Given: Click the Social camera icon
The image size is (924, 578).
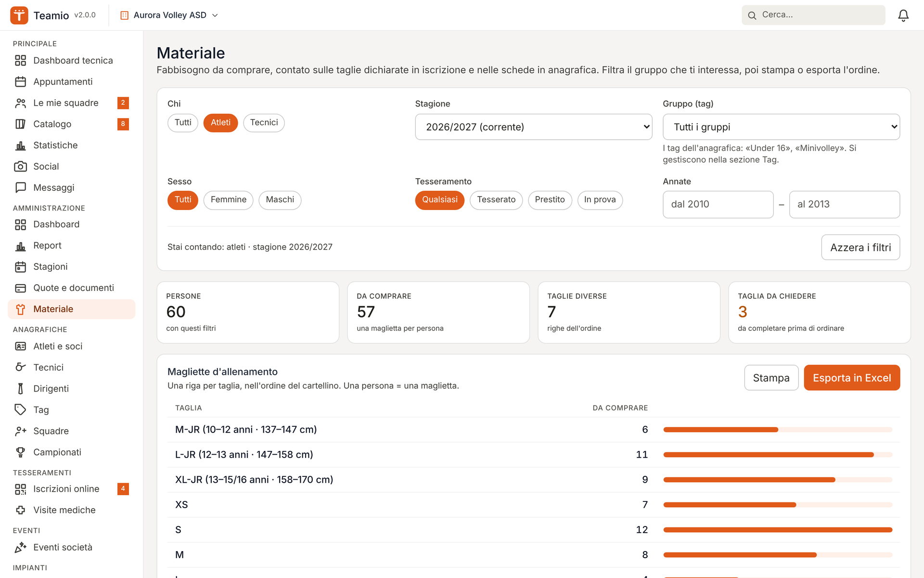Looking at the screenshot, I should [x=20, y=166].
